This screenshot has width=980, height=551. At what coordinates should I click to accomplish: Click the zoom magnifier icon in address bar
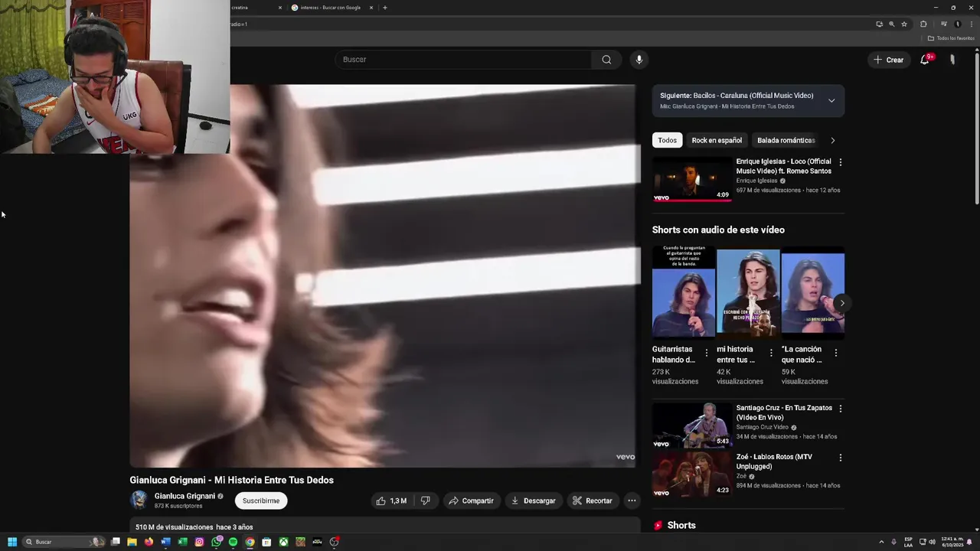(891, 24)
